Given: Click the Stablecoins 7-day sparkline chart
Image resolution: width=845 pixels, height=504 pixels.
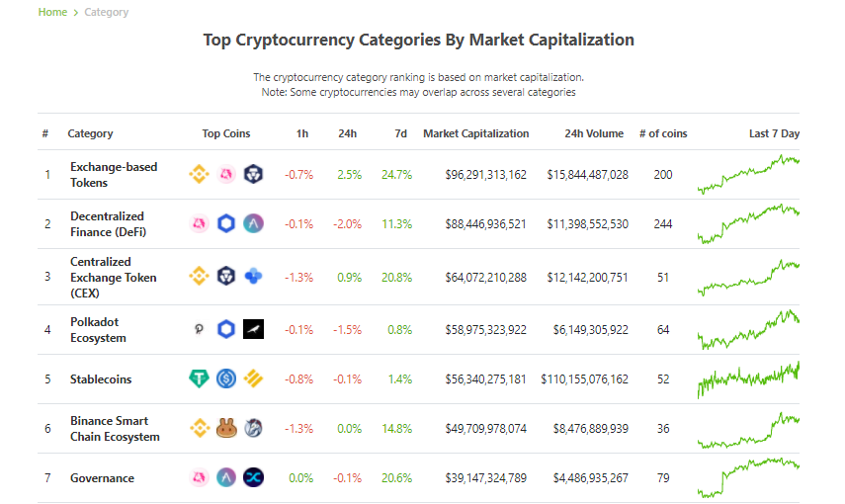Looking at the screenshot, I should (x=748, y=378).
